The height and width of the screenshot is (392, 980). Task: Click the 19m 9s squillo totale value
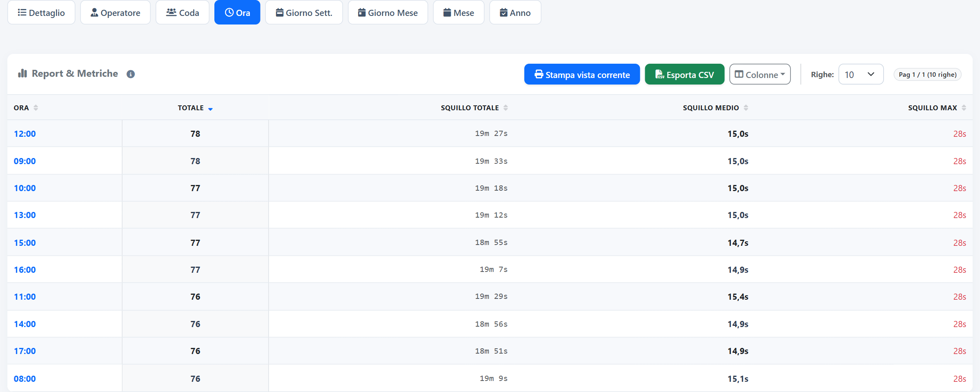[x=494, y=379]
